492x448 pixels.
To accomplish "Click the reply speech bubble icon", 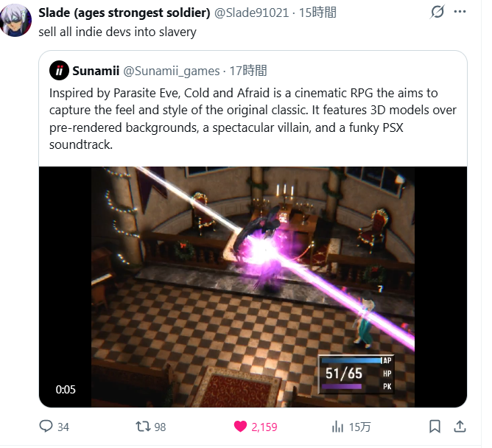I will pyautogui.click(x=46, y=427).
